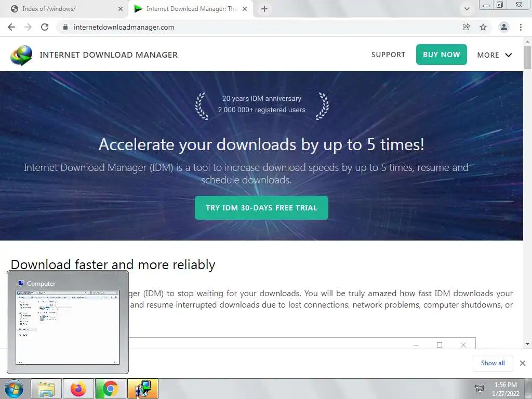The height and width of the screenshot is (399, 532).
Task: Click the taskbar clock showing 1:56 PM
Action: click(x=506, y=389)
